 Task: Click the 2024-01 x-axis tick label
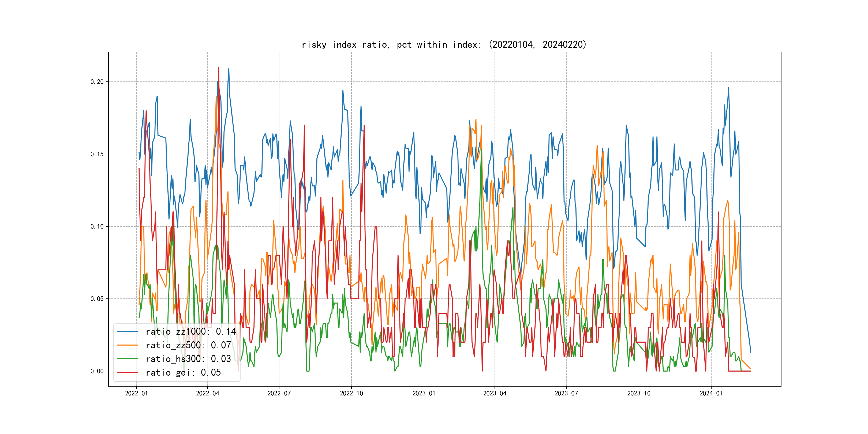point(711,394)
